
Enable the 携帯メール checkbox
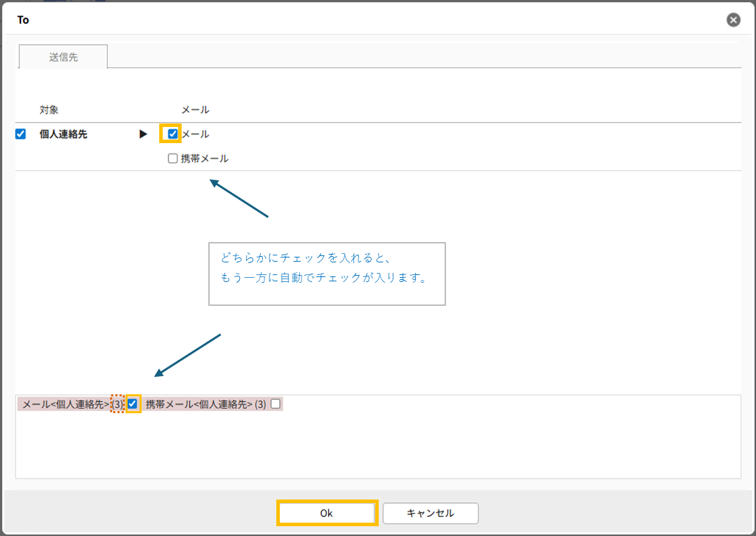click(x=173, y=159)
